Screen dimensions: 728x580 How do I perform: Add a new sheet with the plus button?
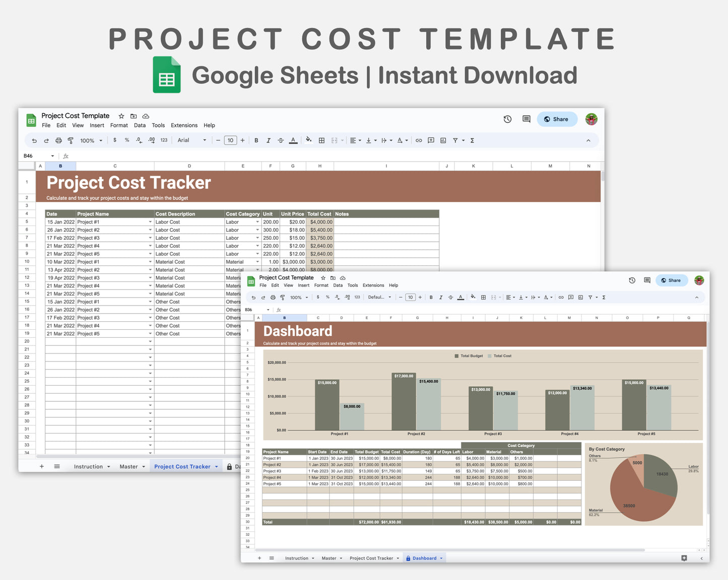[x=42, y=466]
